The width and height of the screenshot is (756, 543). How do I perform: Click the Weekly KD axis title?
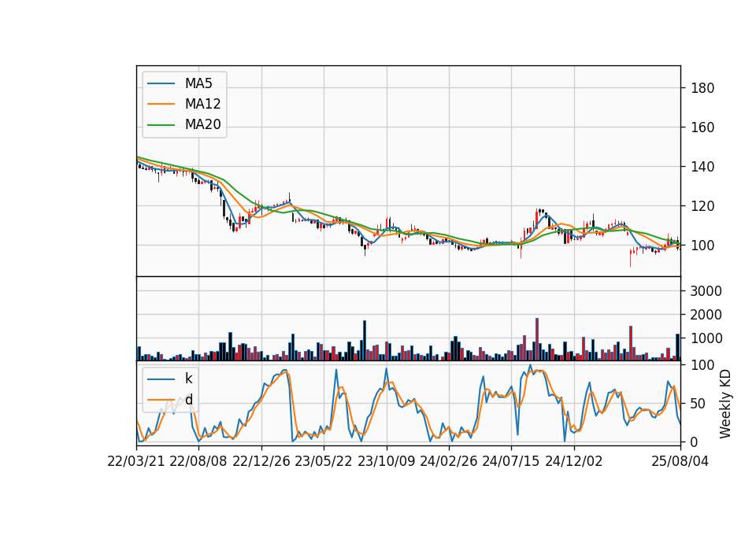coord(725,404)
